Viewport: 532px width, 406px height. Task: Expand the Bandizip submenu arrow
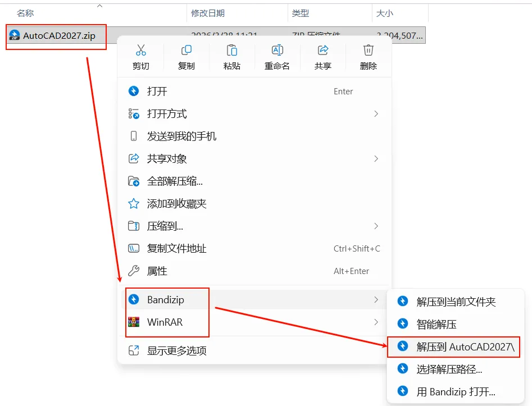click(x=376, y=299)
